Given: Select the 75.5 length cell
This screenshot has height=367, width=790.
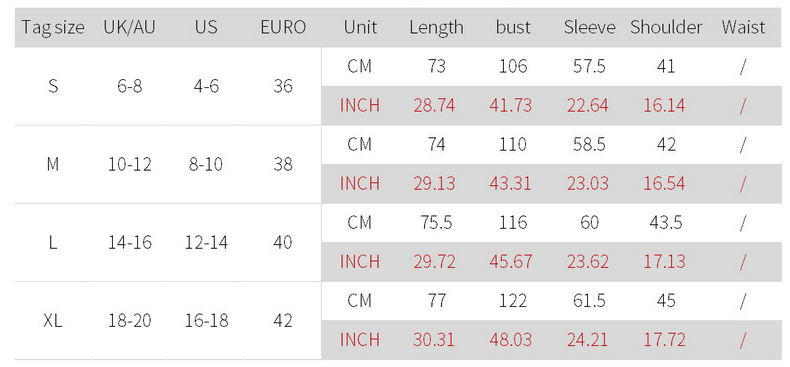Looking at the screenshot, I should coord(436,222).
